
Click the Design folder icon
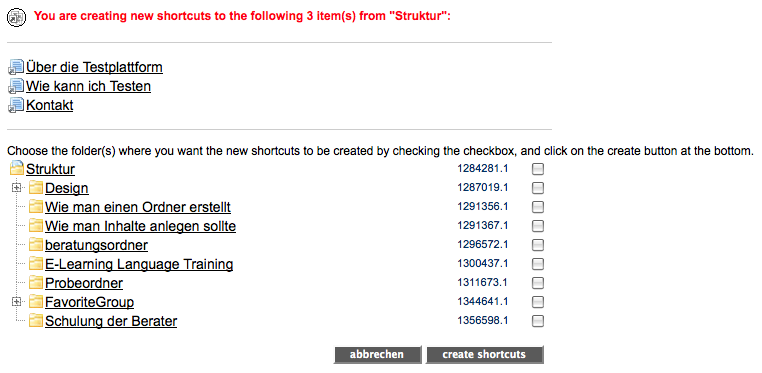[x=35, y=187]
